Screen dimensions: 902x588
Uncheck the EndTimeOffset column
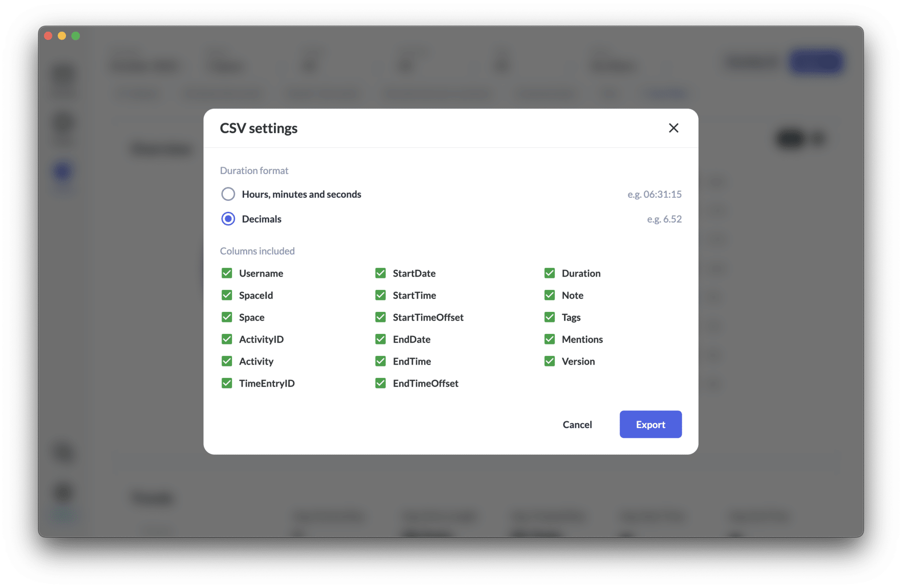pos(381,383)
